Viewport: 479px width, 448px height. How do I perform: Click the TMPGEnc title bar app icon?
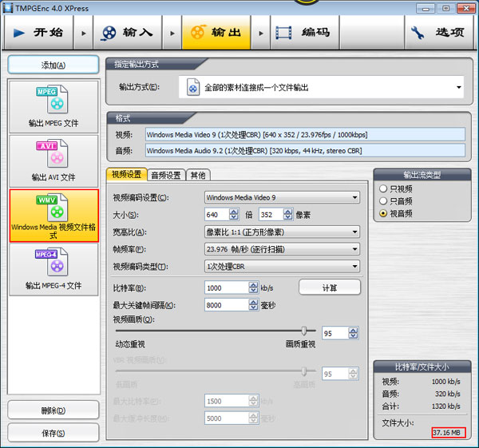(7, 8)
